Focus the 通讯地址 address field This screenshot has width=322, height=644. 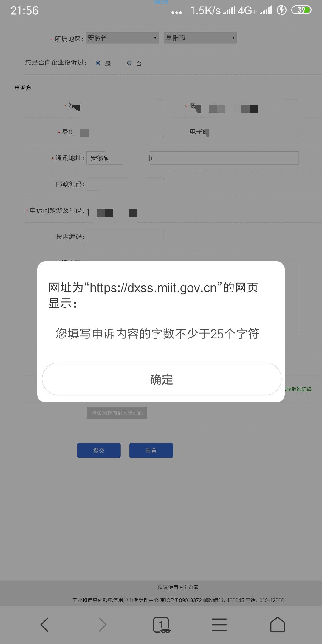tap(193, 158)
